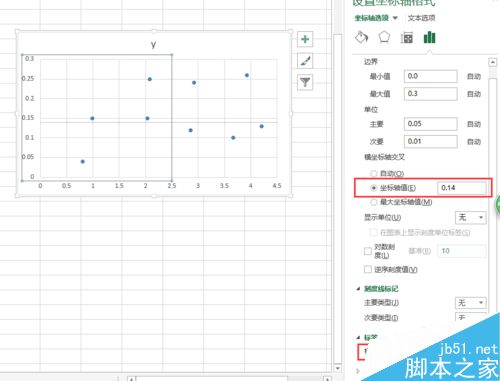This screenshot has width=500, height=381.
Task: Open the Chart Elements plus button
Action: (x=305, y=39)
